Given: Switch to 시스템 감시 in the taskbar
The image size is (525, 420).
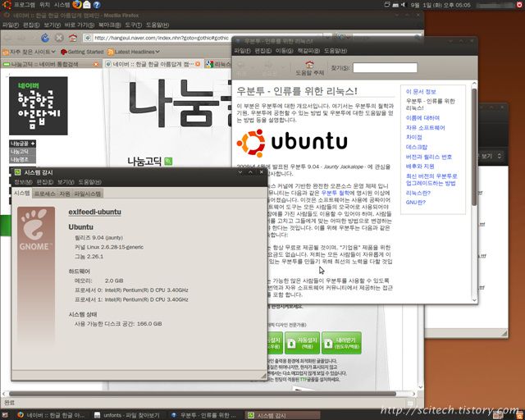Looking at the screenshot, I should pos(283,415).
